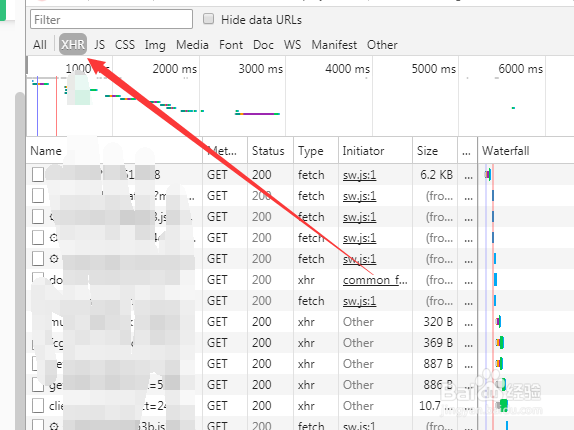Show only Doc requests
The image size is (574, 430).
click(263, 45)
